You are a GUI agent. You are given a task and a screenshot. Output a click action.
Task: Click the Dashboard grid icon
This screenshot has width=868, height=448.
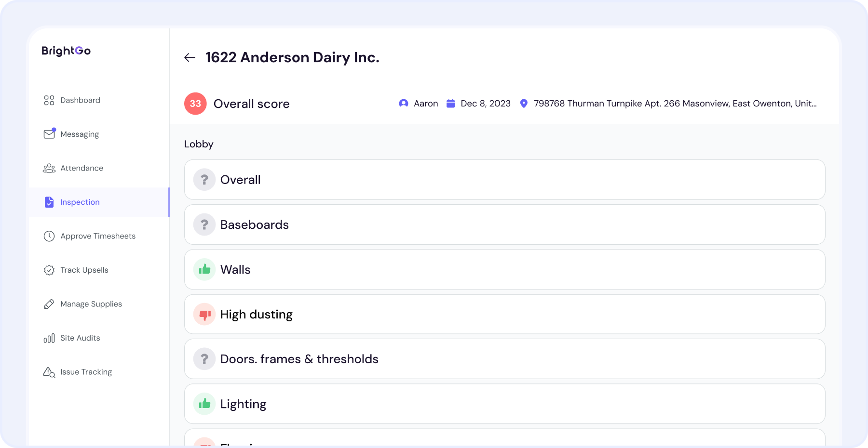pos(49,100)
